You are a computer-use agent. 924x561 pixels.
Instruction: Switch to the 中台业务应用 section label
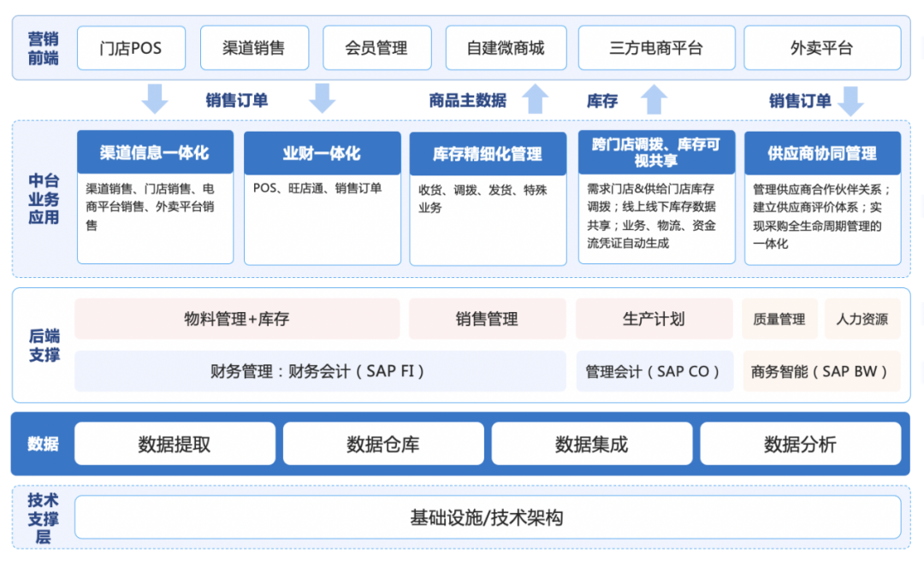point(44,197)
